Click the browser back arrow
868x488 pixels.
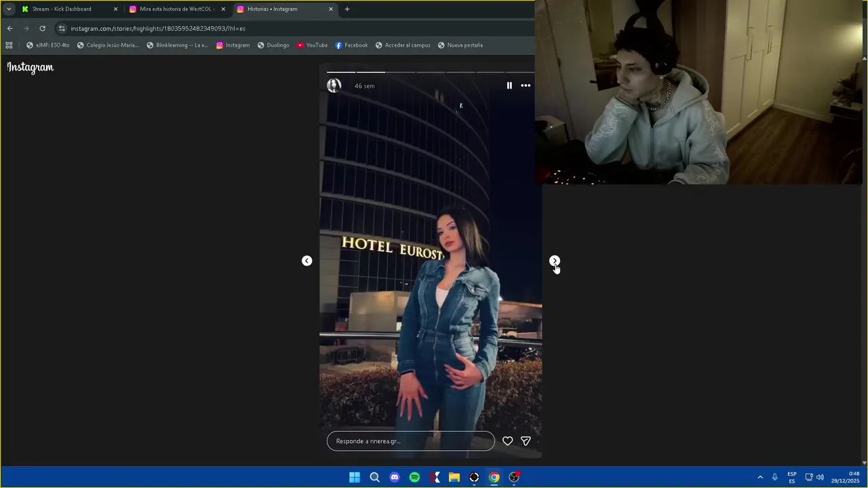[9, 28]
